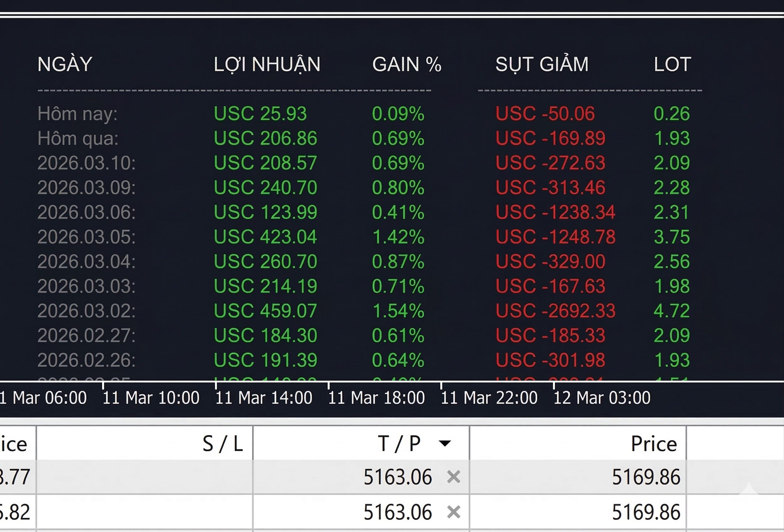The width and height of the screenshot is (784, 532).
Task: Click lot value 4.72
Action: pos(672,311)
